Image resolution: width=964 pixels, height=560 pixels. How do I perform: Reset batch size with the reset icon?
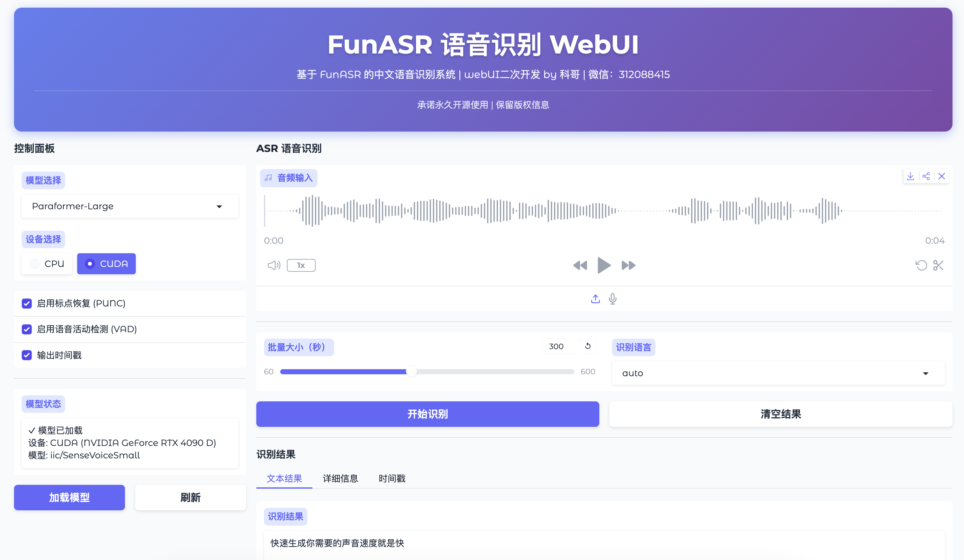pos(588,346)
